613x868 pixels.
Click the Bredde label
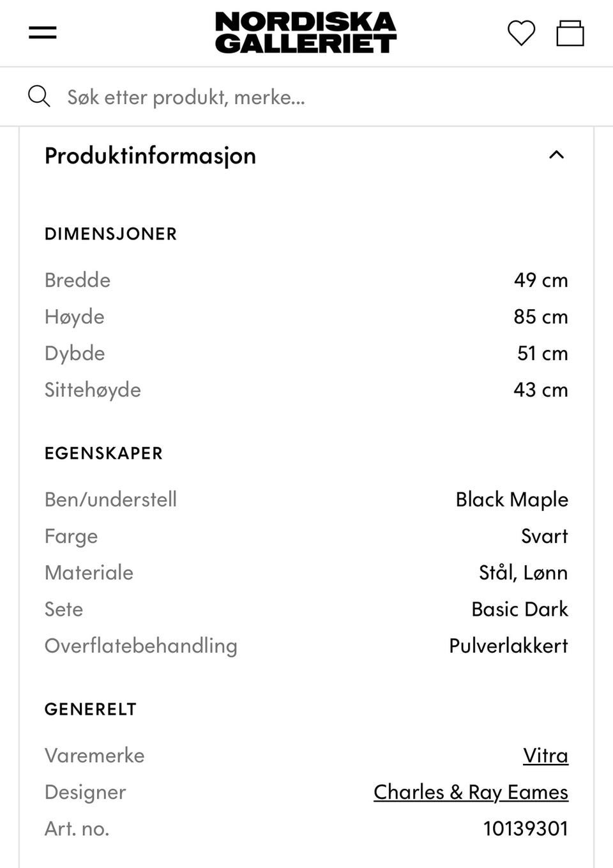[77, 280]
